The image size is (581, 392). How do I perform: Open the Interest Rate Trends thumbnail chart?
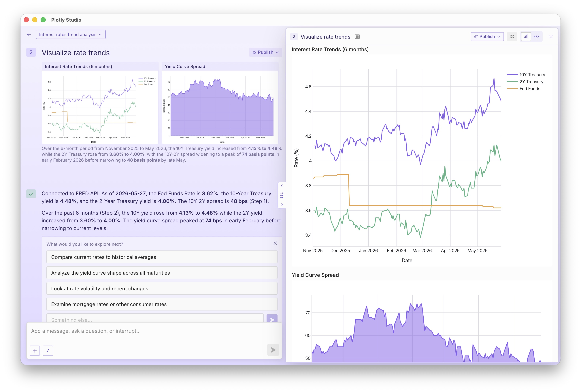coord(100,103)
